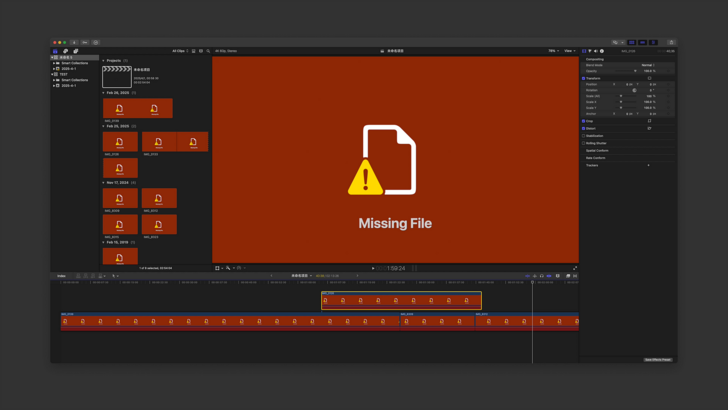The width and height of the screenshot is (728, 410).
Task: Disable the Transform checkbox
Action: click(584, 78)
